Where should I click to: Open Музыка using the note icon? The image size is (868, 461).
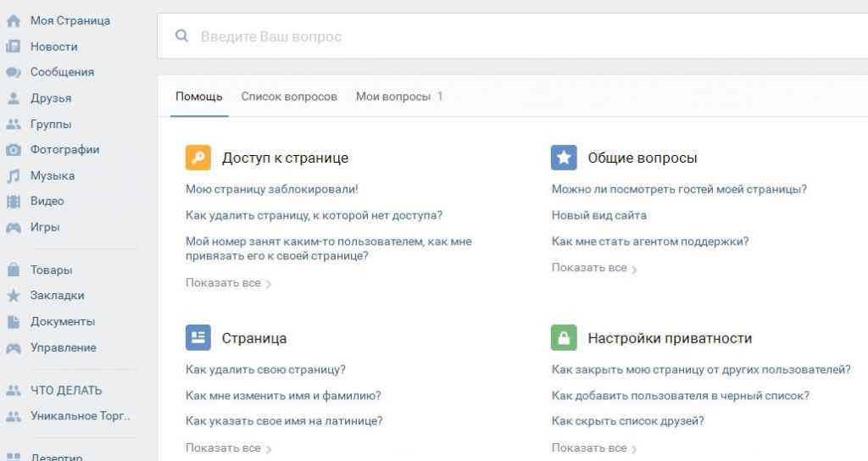pyautogui.click(x=14, y=175)
